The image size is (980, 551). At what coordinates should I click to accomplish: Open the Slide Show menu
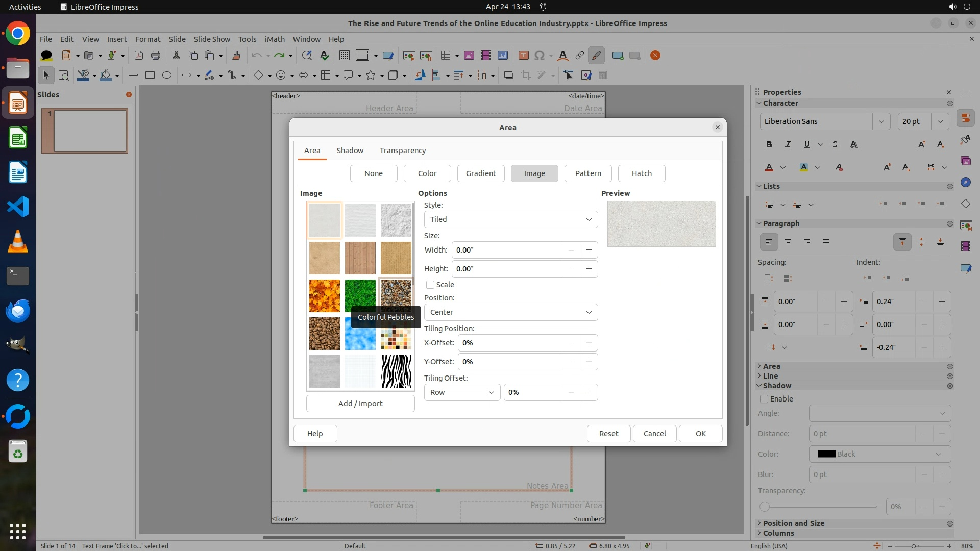212,39
